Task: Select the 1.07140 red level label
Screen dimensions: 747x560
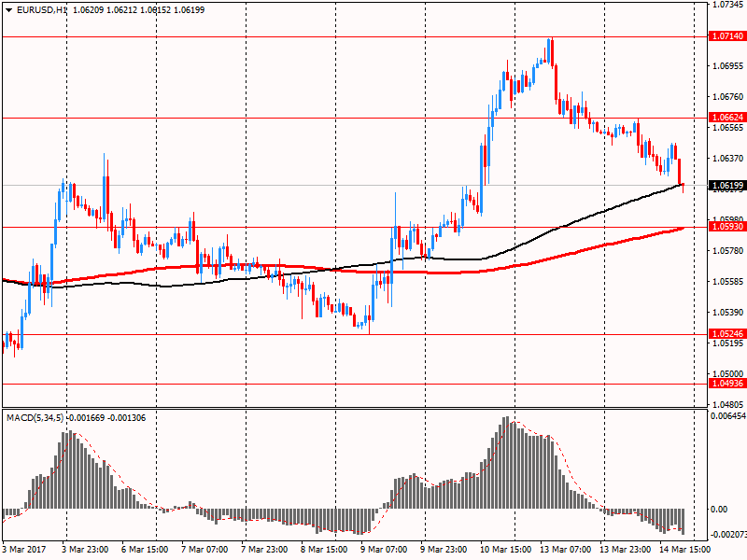Action: click(x=727, y=36)
